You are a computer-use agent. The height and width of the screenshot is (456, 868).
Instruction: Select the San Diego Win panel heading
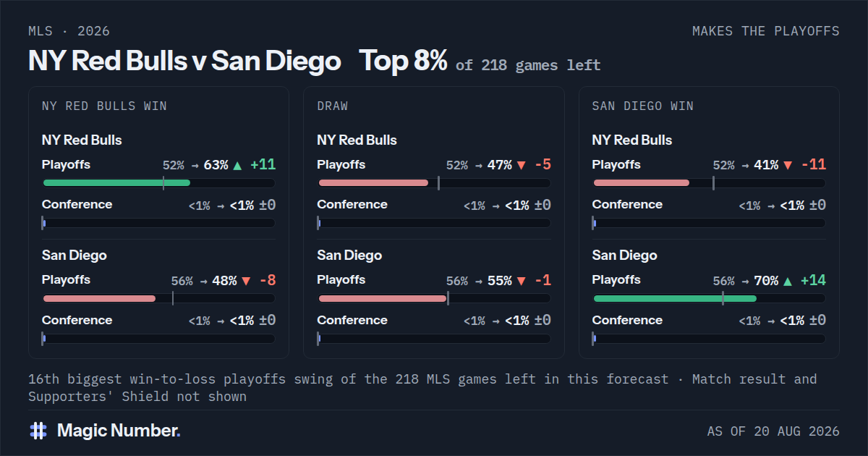[x=642, y=106]
